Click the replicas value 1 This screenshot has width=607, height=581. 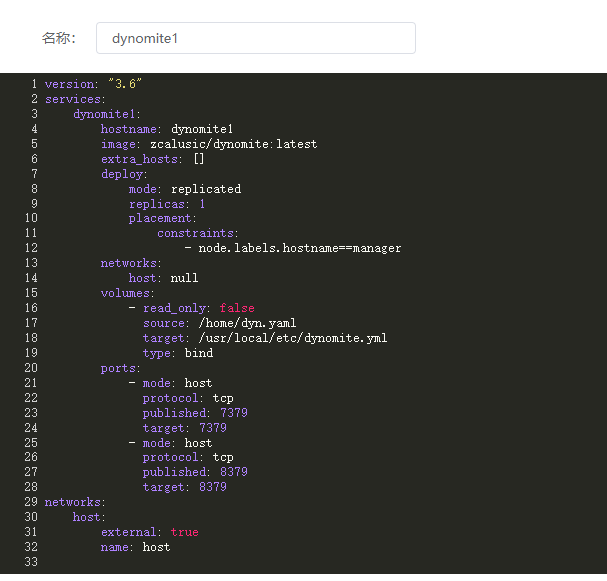click(202, 204)
